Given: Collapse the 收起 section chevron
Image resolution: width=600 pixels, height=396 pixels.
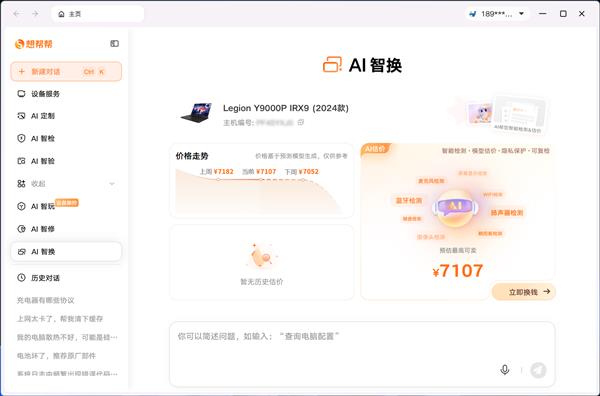Looking at the screenshot, I should click(112, 184).
